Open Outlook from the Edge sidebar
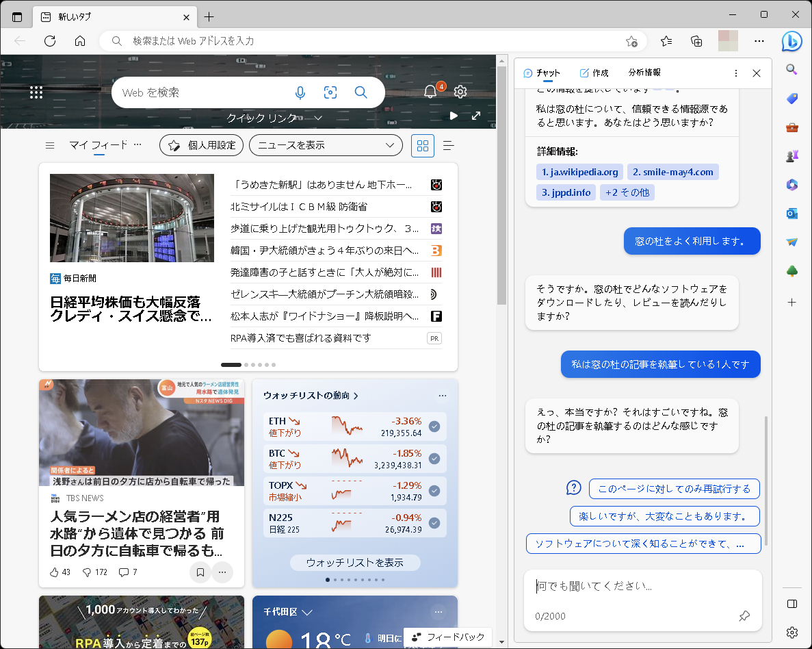Viewport: 812px width, 649px height. coord(791,213)
